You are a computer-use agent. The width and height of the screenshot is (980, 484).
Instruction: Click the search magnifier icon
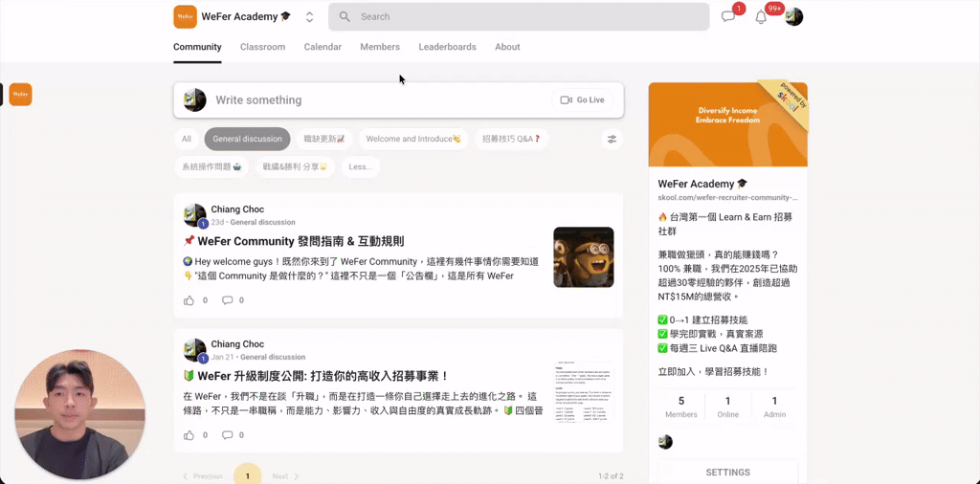(x=345, y=17)
